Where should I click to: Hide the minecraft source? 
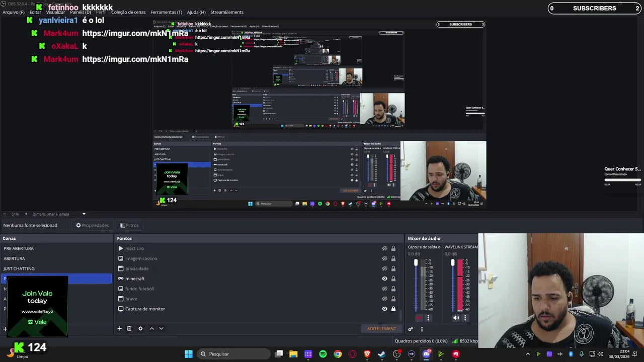[x=384, y=279]
